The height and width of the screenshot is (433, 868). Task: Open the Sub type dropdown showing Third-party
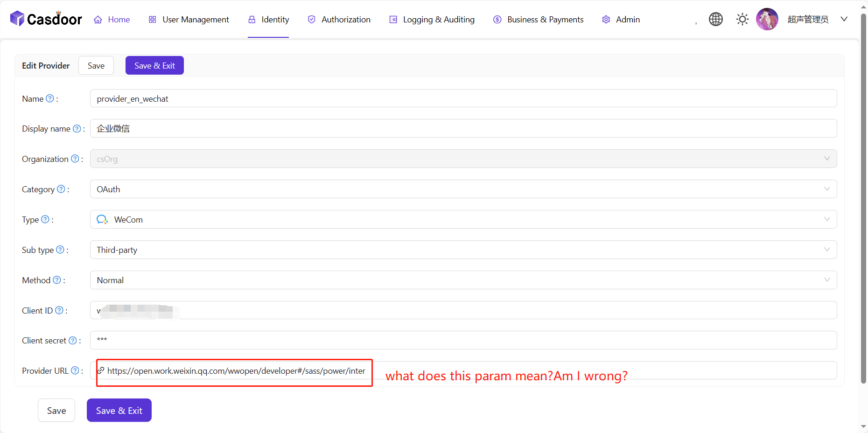[x=463, y=250]
